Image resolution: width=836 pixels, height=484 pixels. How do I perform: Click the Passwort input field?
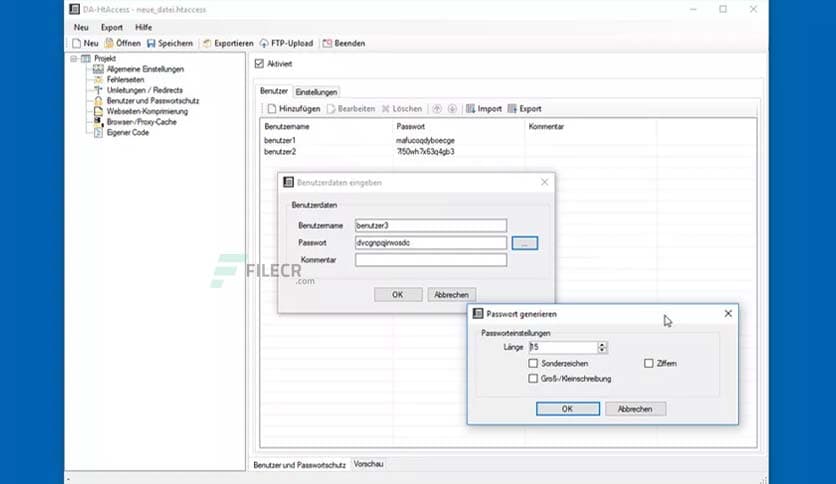click(431, 243)
